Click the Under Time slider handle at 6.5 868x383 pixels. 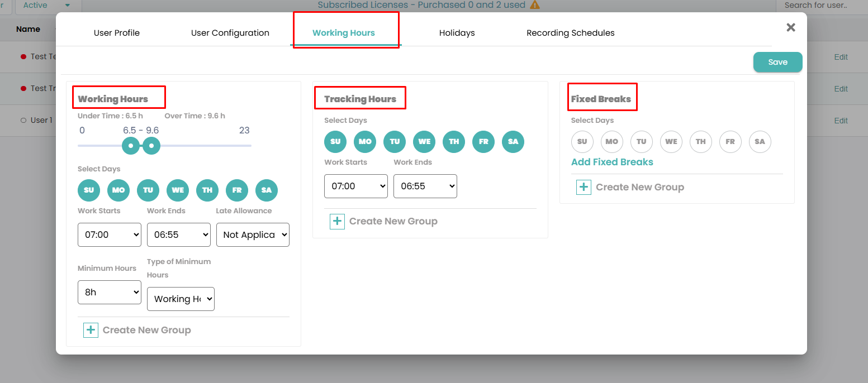131,146
